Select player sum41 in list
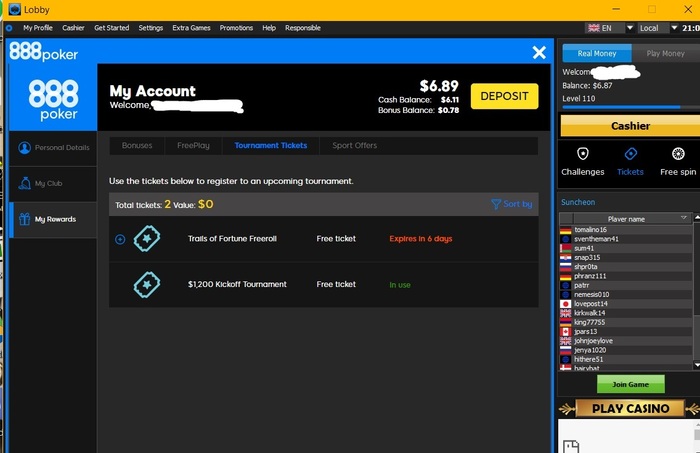 (x=625, y=248)
